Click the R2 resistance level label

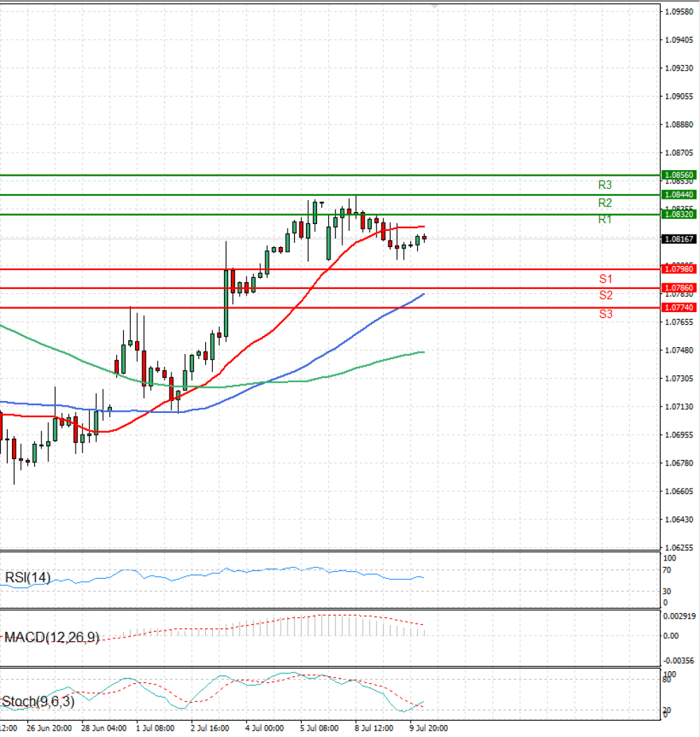pyautogui.click(x=605, y=203)
